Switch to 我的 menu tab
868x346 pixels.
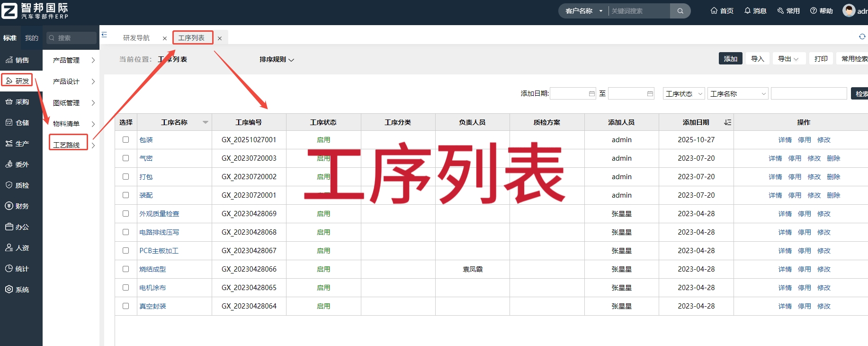[32, 38]
